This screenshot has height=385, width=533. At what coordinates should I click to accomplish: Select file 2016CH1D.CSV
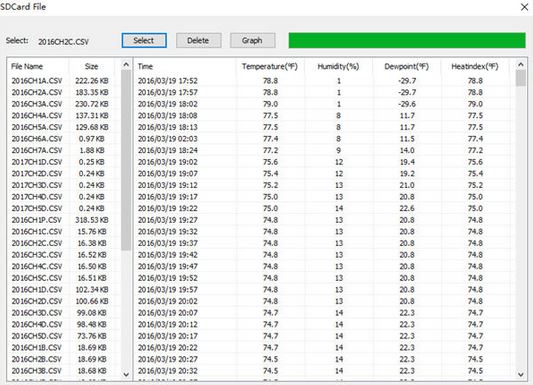click(x=37, y=290)
